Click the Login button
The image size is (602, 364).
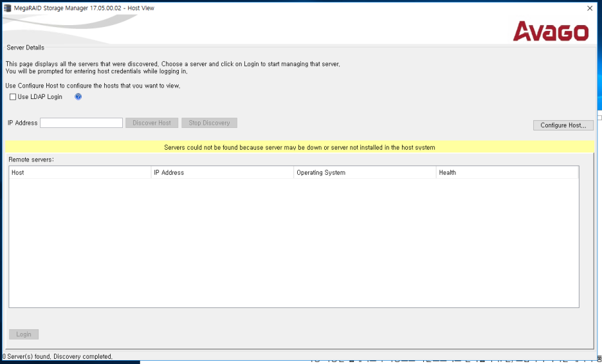tap(24, 334)
